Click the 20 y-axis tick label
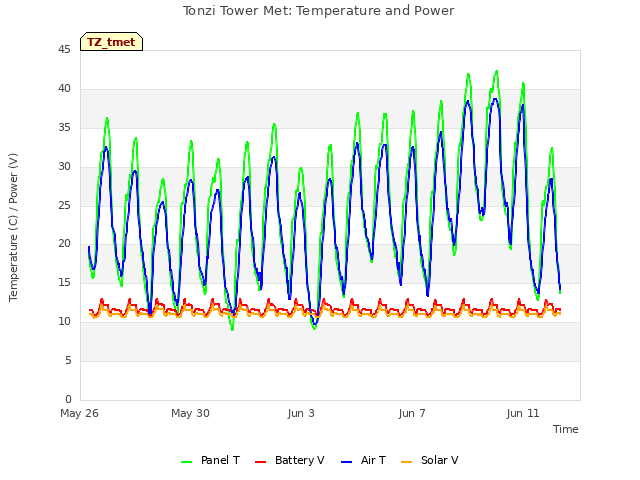Screen dimensions: 640x480 coord(64,244)
